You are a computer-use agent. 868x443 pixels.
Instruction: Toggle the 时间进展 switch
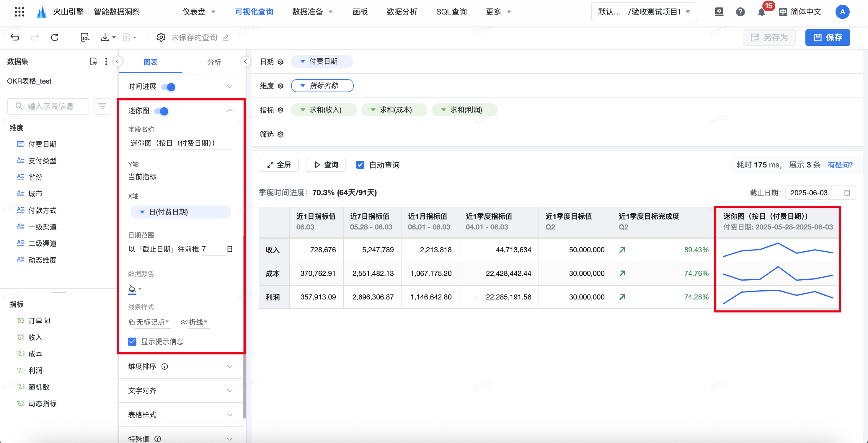pyautogui.click(x=168, y=87)
